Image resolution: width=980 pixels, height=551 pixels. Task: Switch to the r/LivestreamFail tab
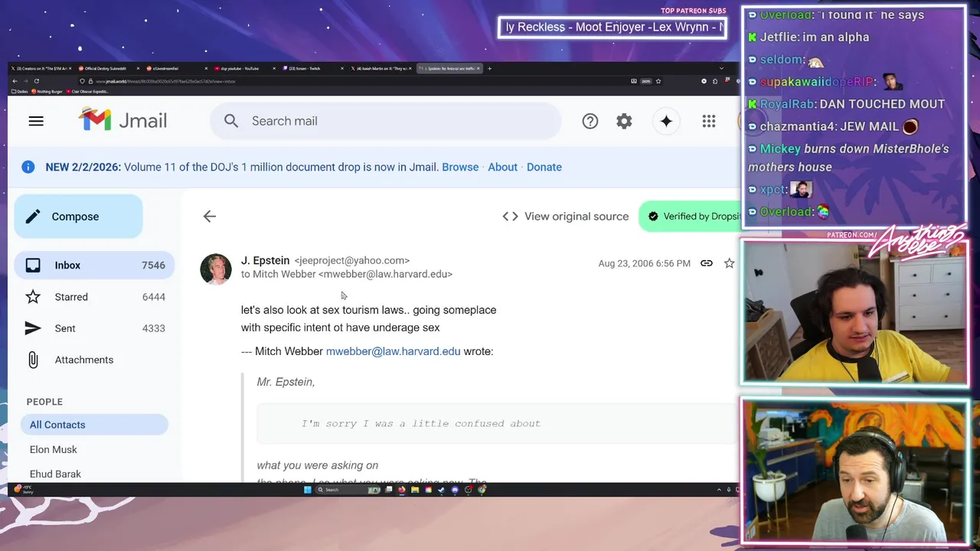coord(177,68)
